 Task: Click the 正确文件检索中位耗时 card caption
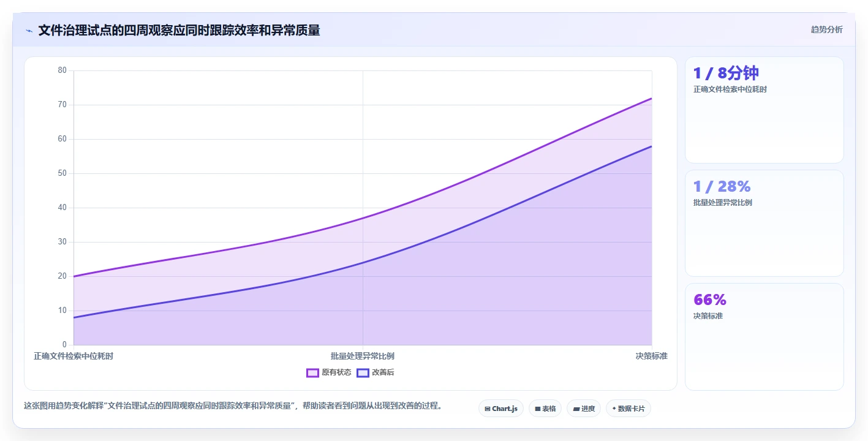[730, 89]
